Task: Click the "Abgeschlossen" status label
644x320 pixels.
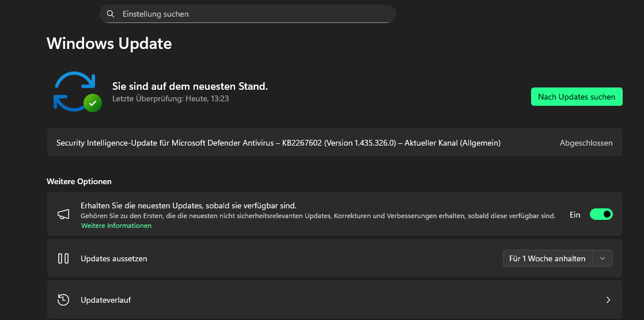Action: click(x=586, y=143)
